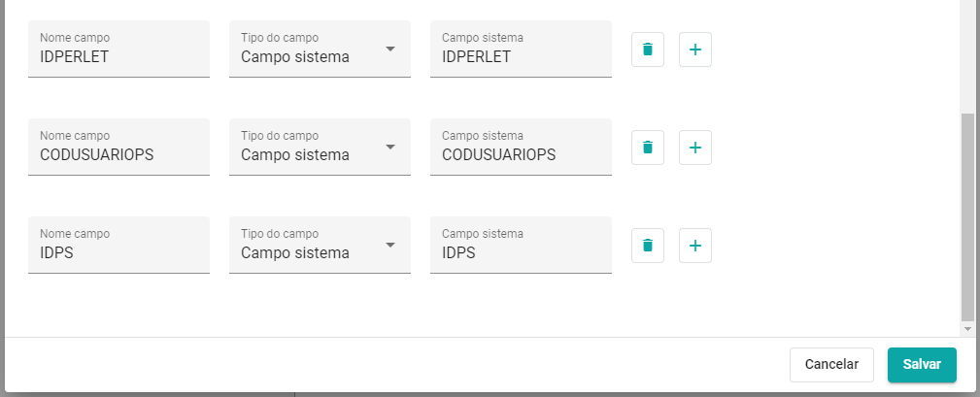Open Tipo do campo dropdown for CODUSUARIOPS
Image resolution: width=980 pixels, height=397 pixels.
(x=320, y=147)
